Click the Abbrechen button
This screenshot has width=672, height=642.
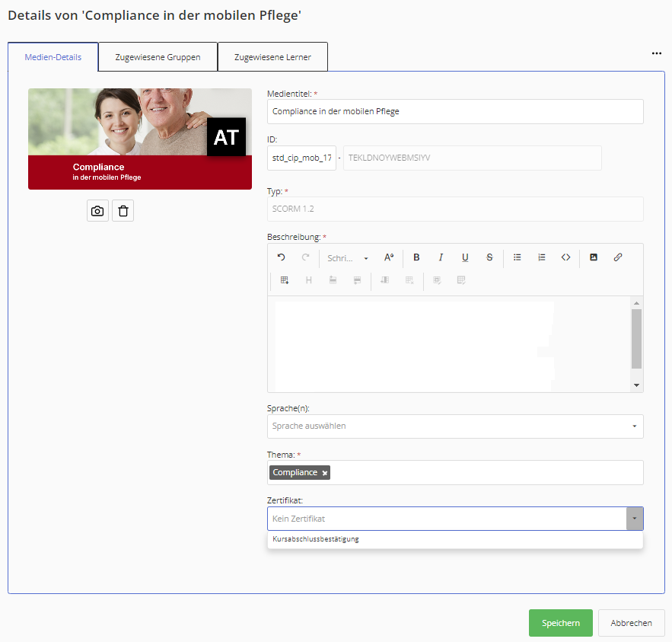point(631,623)
